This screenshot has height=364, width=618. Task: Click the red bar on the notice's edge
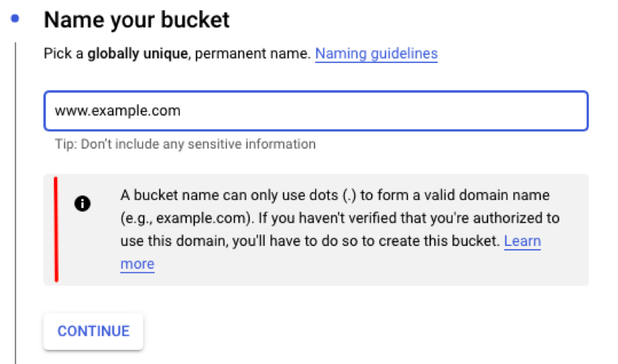(x=56, y=229)
